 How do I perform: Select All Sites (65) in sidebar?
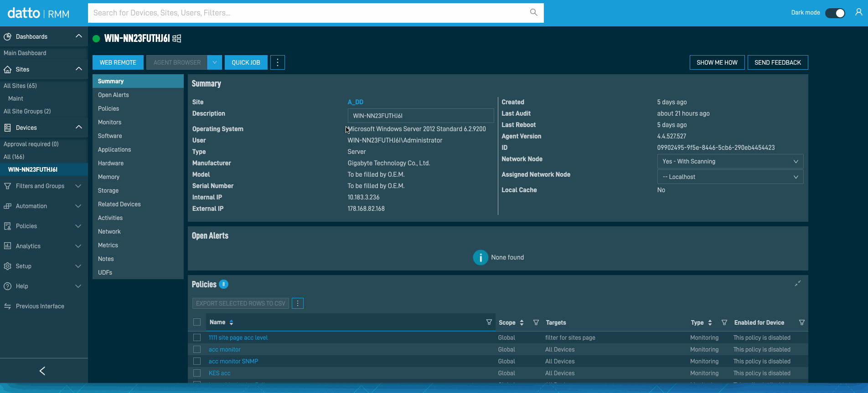(20, 86)
